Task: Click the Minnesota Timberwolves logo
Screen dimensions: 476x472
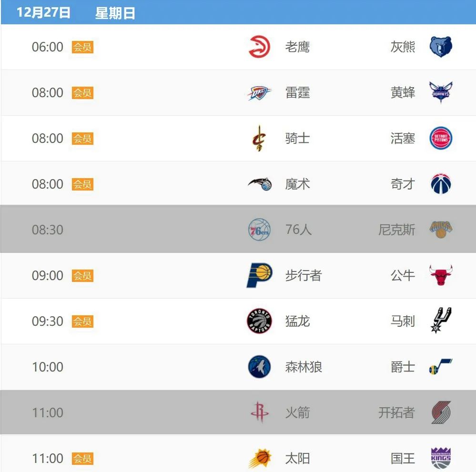Action: click(260, 367)
